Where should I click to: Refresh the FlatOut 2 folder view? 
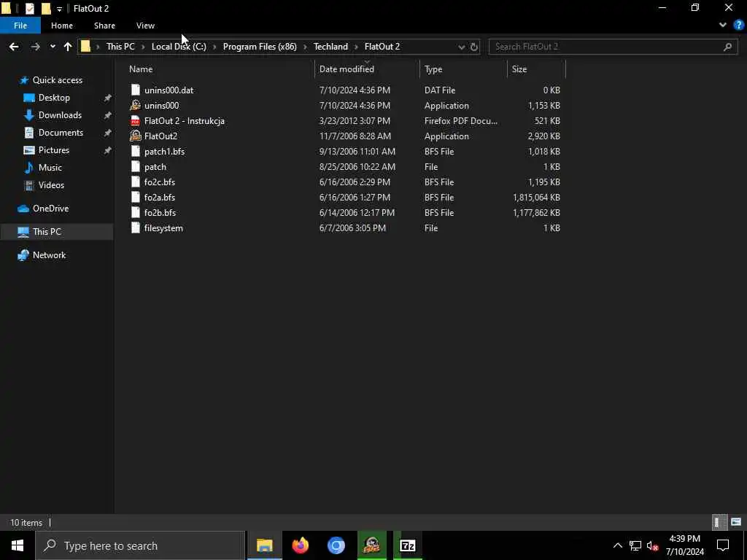[x=474, y=47]
